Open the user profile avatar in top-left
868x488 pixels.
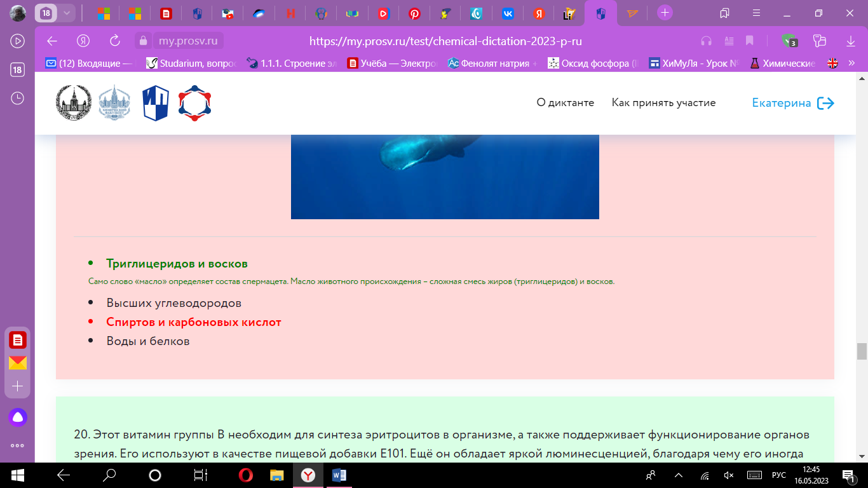tap(18, 13)
